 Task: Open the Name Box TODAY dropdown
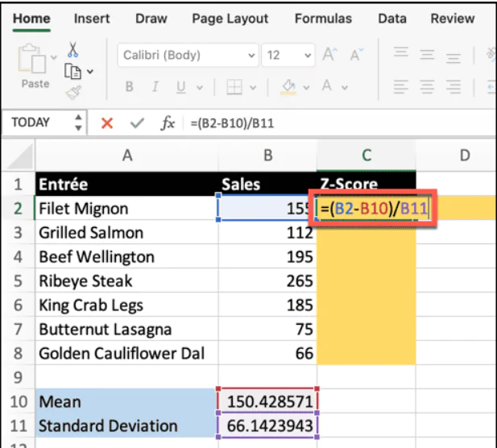[78, 123]
